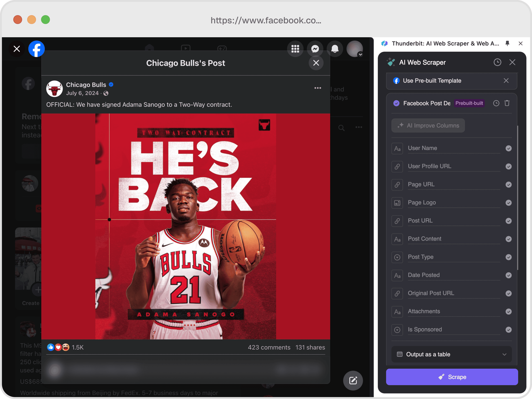Toggle the Original Post URL column checkmark
This screenshot has width=532, height=399.
pos(508,293)
